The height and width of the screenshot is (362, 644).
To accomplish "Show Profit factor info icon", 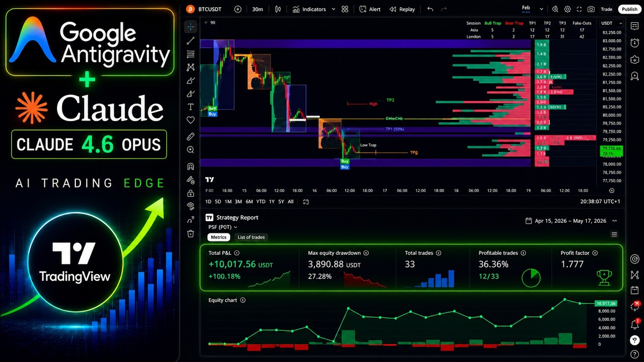I will point(595,253).
